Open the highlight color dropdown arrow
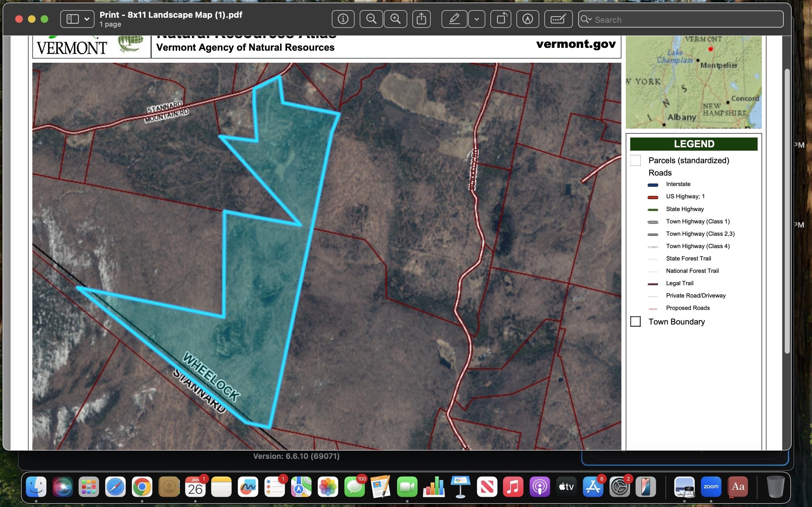This screenshot has width=812, height=507. 476,19
